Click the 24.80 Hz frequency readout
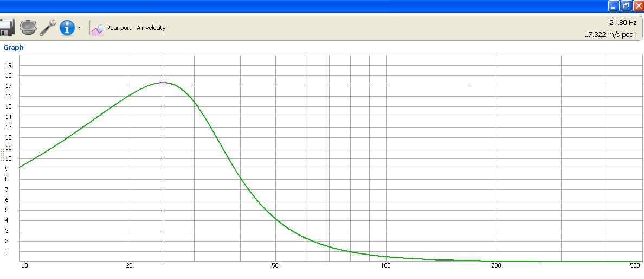644x279 pixels. pos(623,23)
